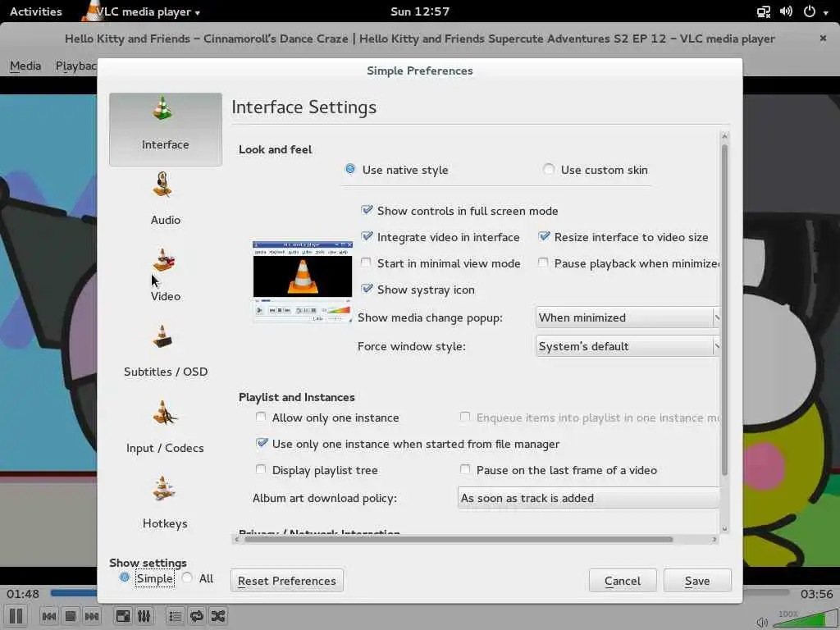Toggle fullscreen video button
840x630 pixels.
[123, 616]
